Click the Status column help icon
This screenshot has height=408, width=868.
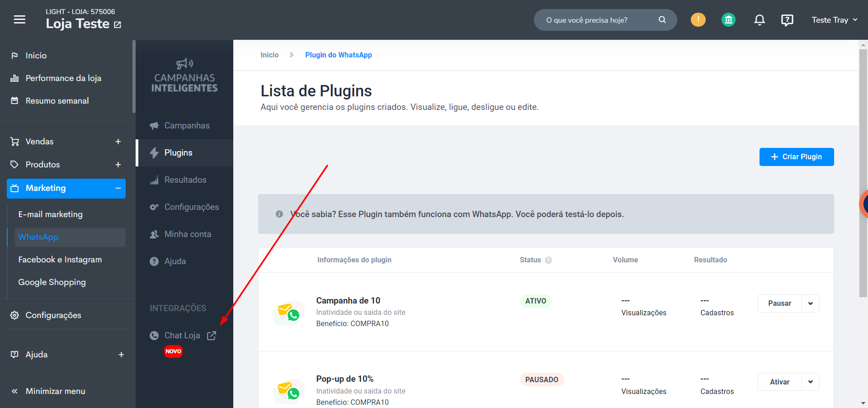(548, 260)
